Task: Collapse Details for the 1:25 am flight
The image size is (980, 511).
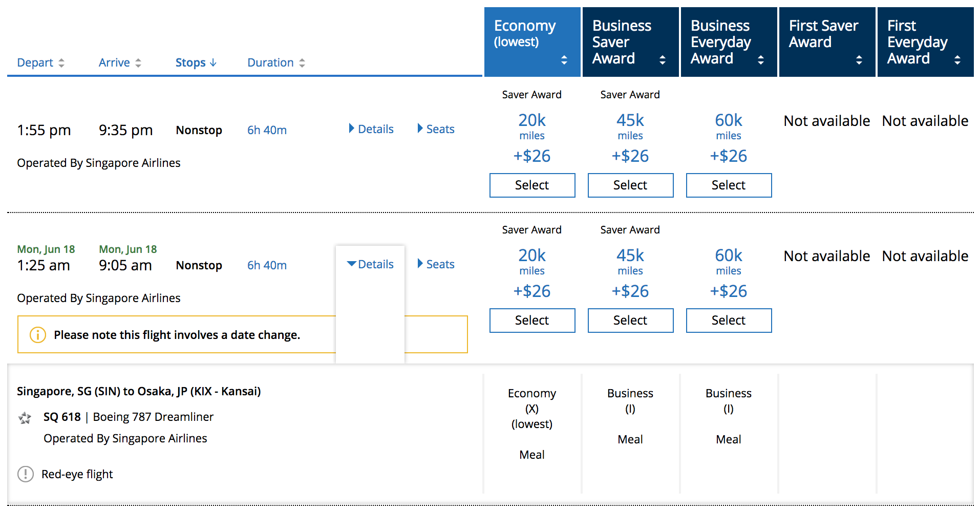Action: point(371,264)
